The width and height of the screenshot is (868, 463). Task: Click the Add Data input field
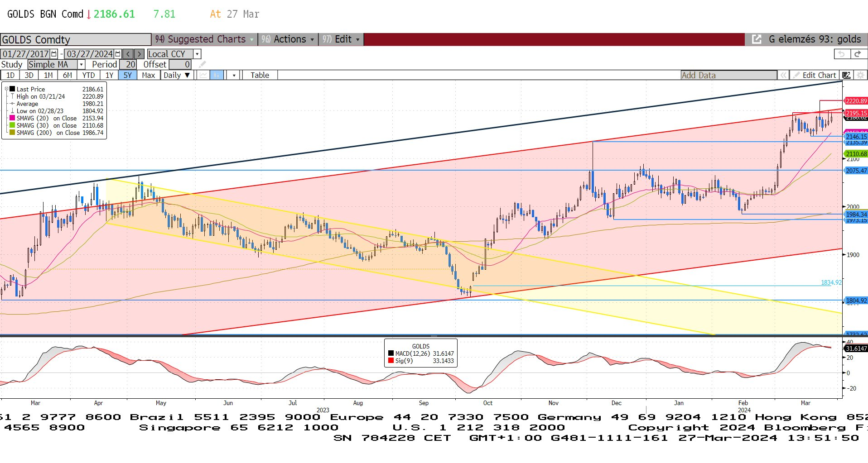(x=728, y=75)
